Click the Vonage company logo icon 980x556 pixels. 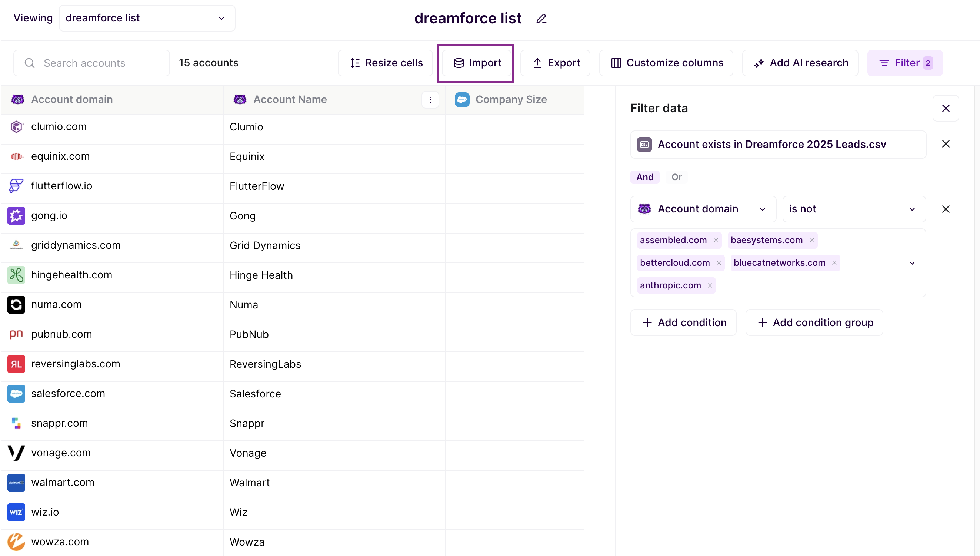16,453
